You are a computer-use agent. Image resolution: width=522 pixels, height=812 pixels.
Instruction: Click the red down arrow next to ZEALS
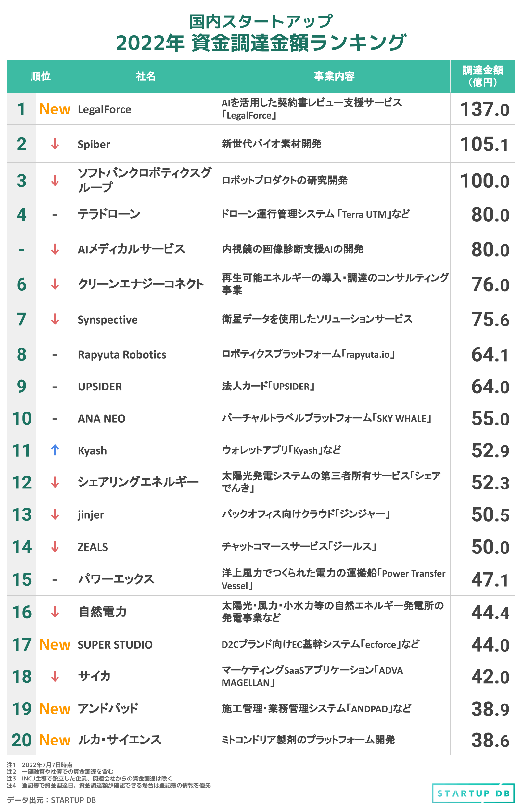(x=55, y=547)
